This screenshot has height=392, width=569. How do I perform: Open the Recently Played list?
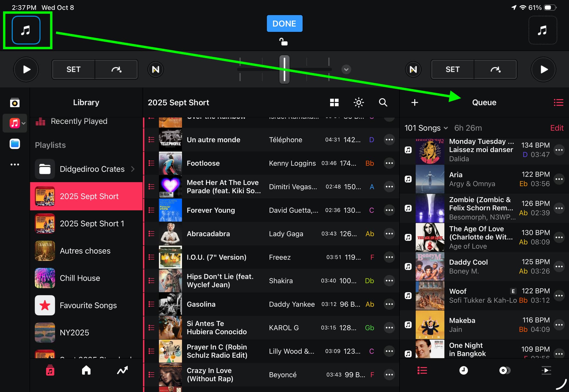coord(79,121)
